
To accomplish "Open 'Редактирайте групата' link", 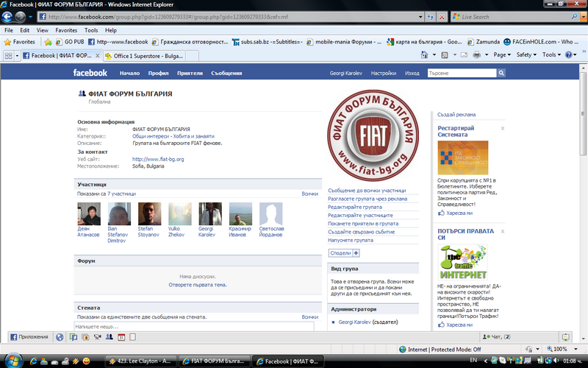I will coord(356,207).
